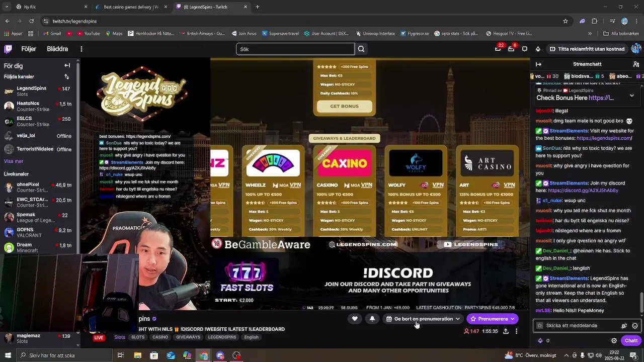Open channel points balance showing 0
This screenshot has width=644, height=362.
click(544, 340)
